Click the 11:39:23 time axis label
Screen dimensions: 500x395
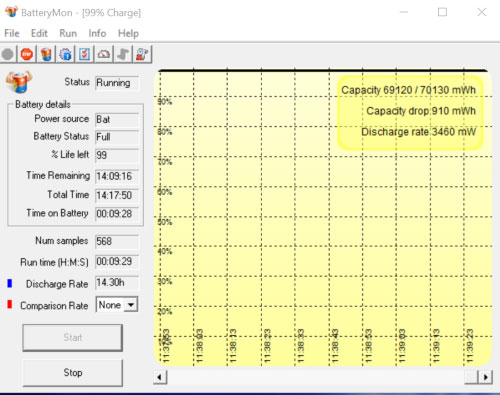click(469, 346)
